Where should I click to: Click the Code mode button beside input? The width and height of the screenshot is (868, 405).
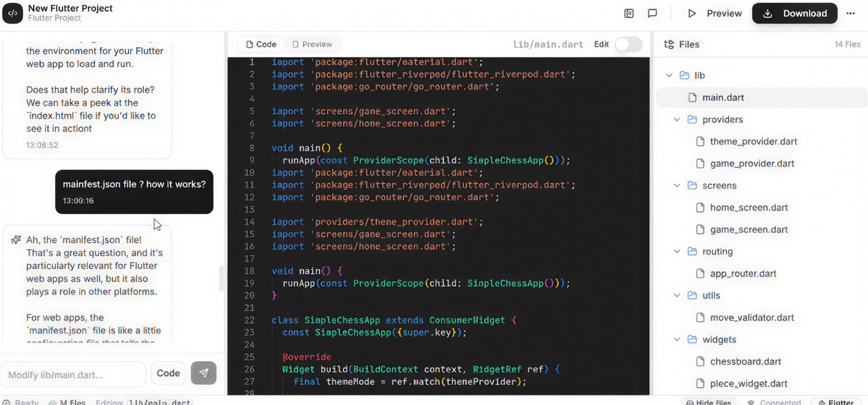(168, 373)
